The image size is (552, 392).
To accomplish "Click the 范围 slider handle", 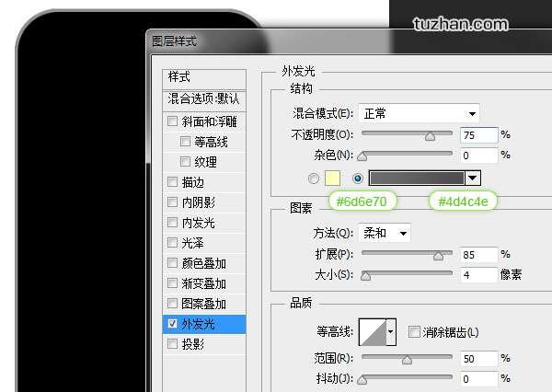I will (x=407, y=360).
